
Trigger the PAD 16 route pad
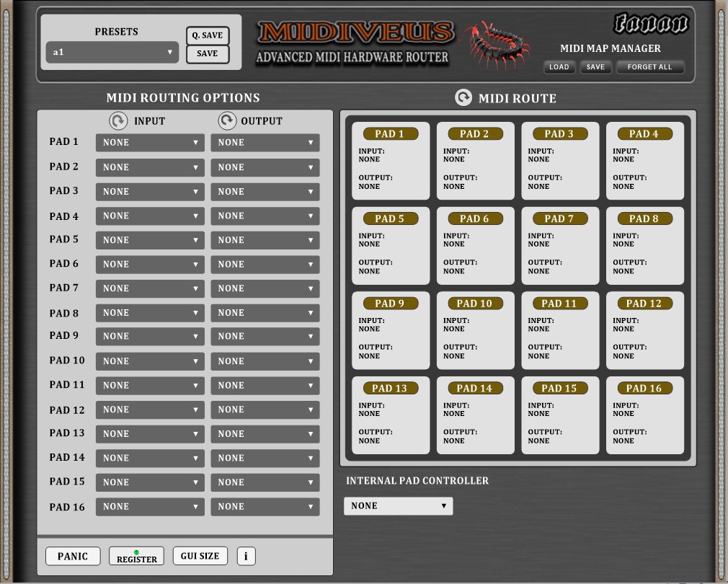[x=644, y=415]
